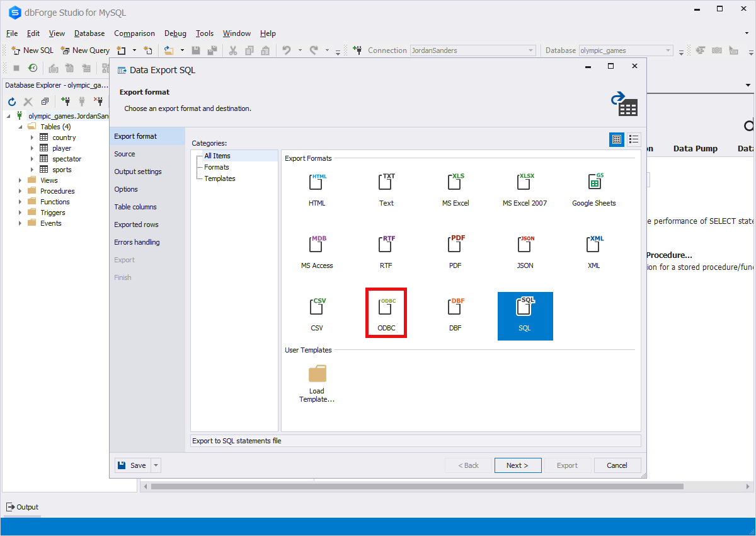Switch to large icons grid view
This screenshot has width=756, height=536.
pyautogui.click(x=617, y=139)
